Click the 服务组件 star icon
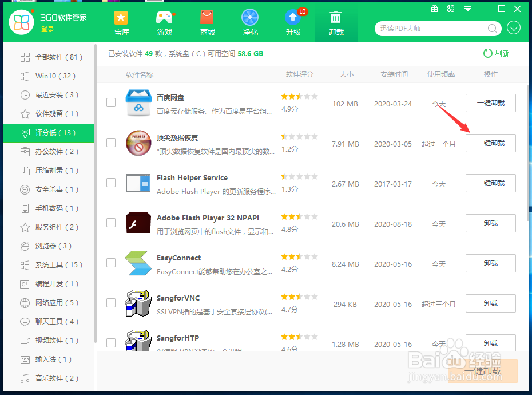 pyautogui.click(x=25, y=227)
